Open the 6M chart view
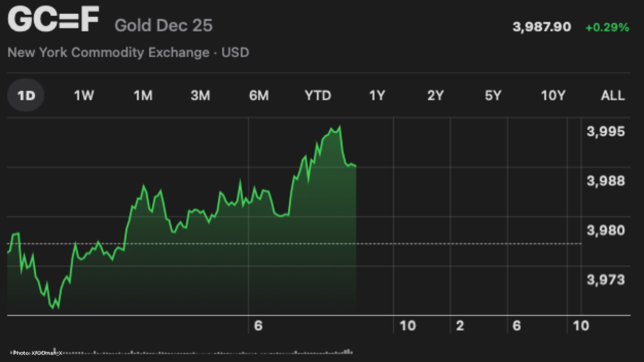 coord(259,95)
